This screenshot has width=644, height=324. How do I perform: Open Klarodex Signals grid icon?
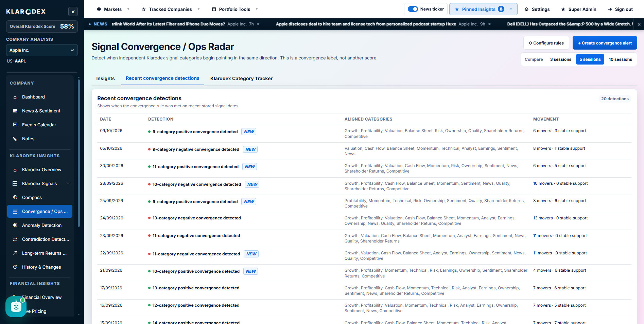pyautogui.click(x=15, y=183)
